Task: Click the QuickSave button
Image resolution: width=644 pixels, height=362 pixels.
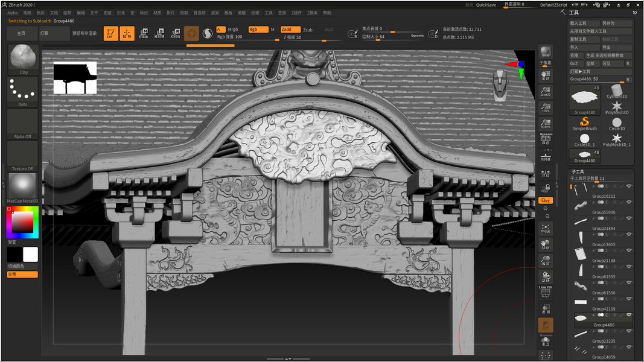Action: coord(486,5)
